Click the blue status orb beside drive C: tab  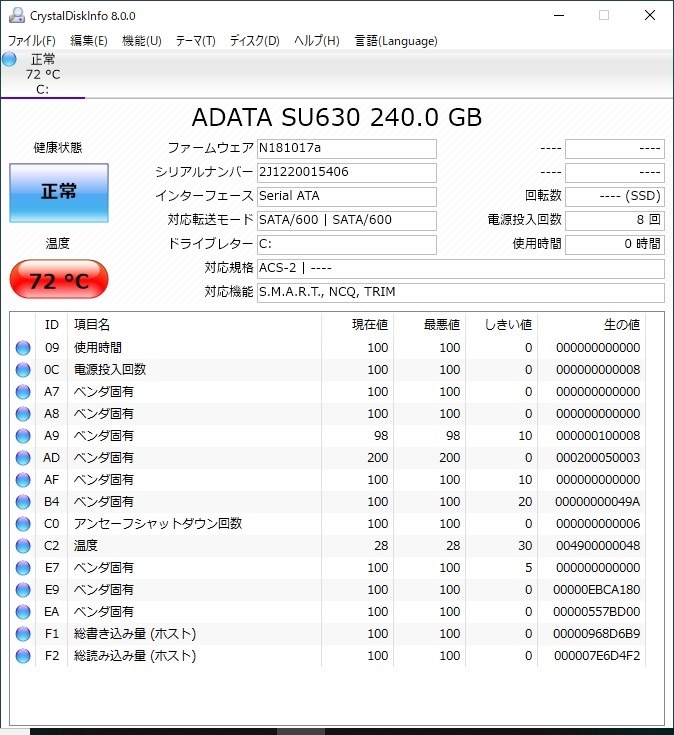[9, 59]
